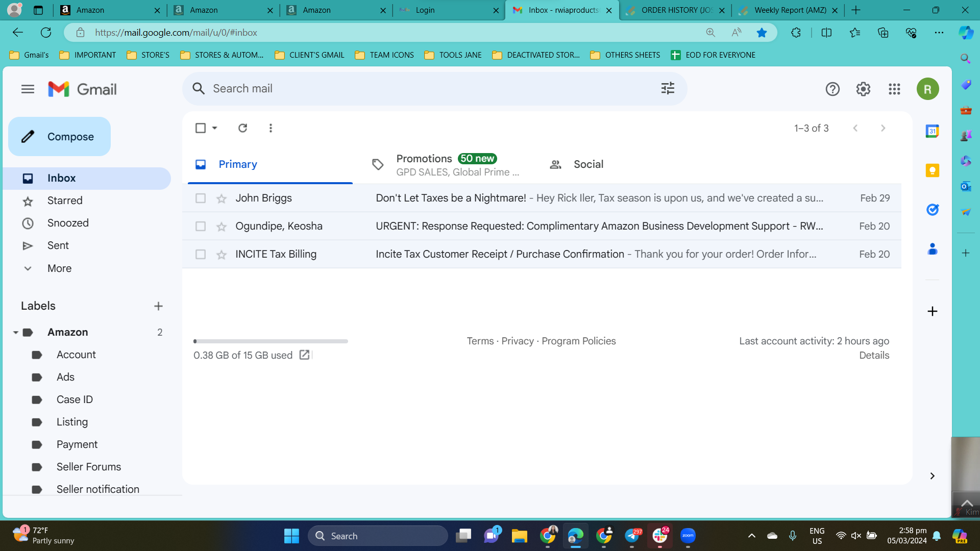Open Google Tasks in side panel
980x551 pixels.
point(932,210)
